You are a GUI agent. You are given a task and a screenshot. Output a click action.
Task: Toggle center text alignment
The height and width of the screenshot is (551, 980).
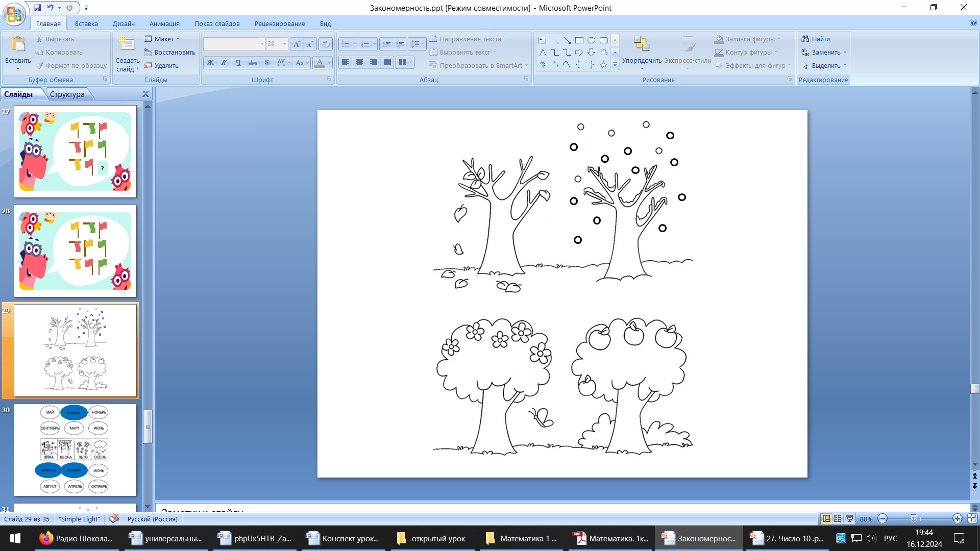tap(359, 62)
